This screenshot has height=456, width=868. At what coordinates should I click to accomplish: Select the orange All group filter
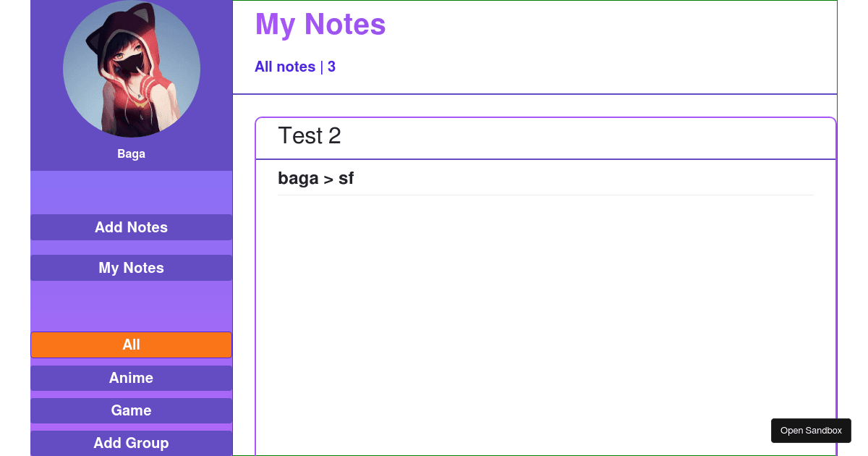click(x=131, y=345)
